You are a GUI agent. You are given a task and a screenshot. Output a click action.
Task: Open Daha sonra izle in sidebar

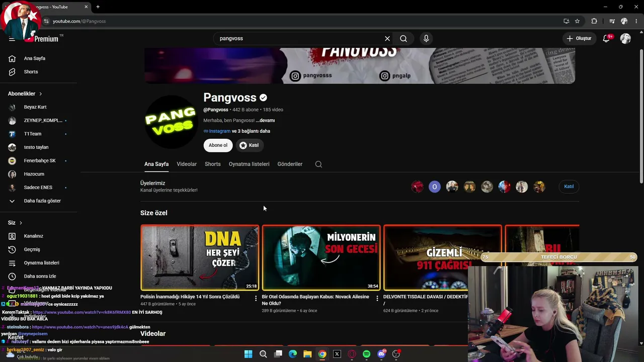tap(40, 276)
